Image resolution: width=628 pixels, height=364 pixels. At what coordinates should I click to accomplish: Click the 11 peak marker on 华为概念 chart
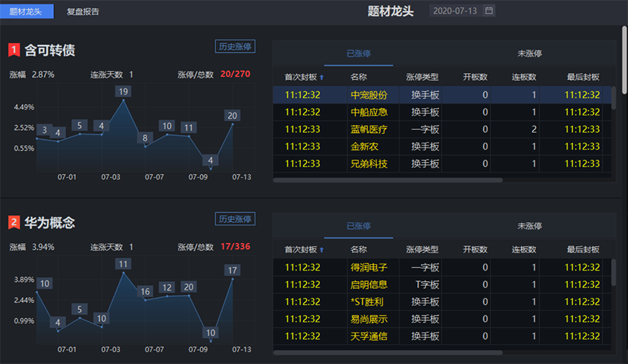(x=123, y=264)
